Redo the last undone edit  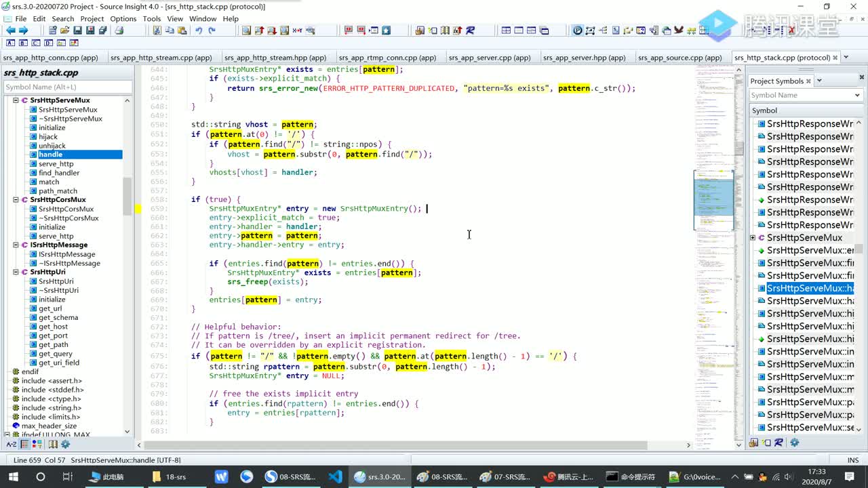pos(212,30)
